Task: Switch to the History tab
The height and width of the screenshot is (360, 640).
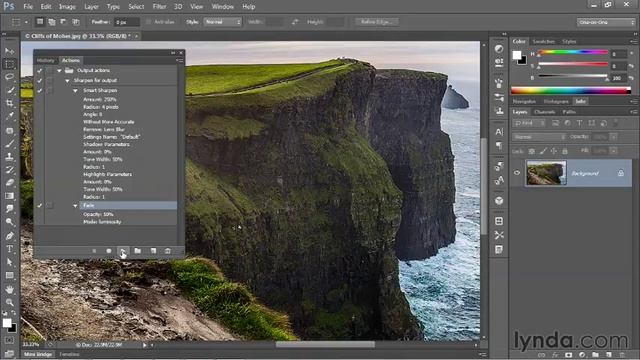Action: 45,60
